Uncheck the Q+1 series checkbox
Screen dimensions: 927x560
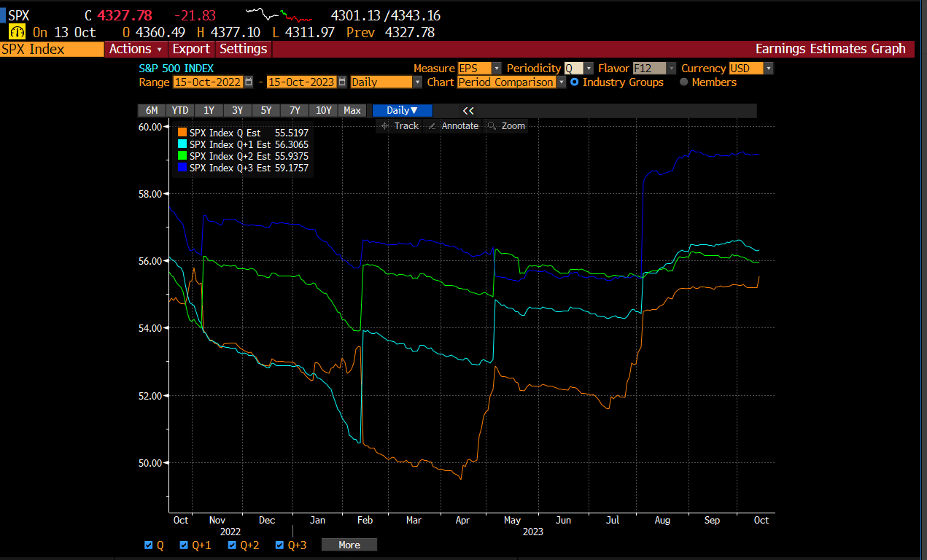(185, 545)
